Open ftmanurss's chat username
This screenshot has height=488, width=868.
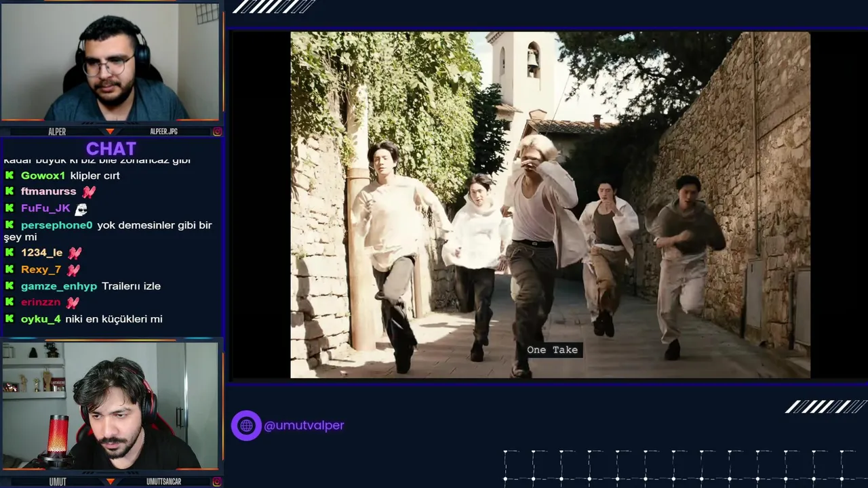point(49,192)
